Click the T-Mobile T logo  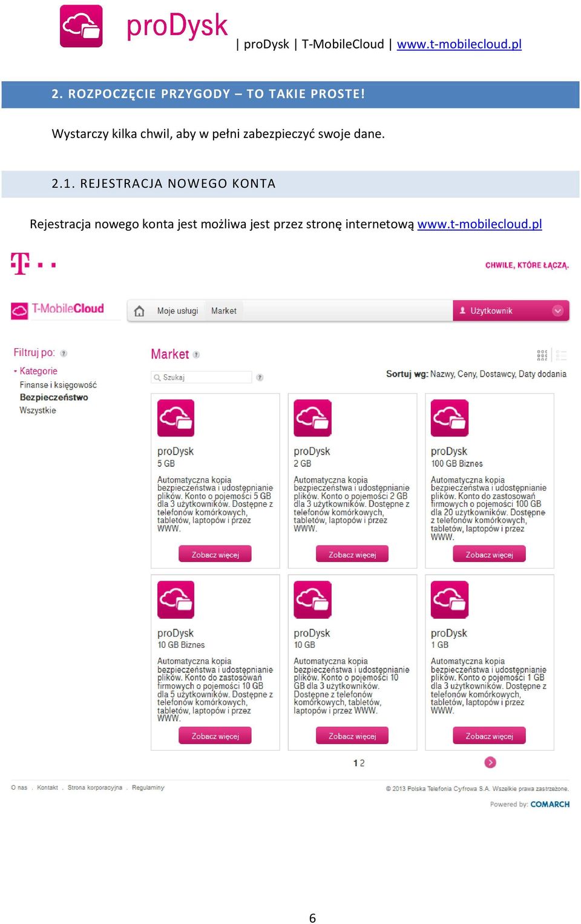click(x=20, y=264)
